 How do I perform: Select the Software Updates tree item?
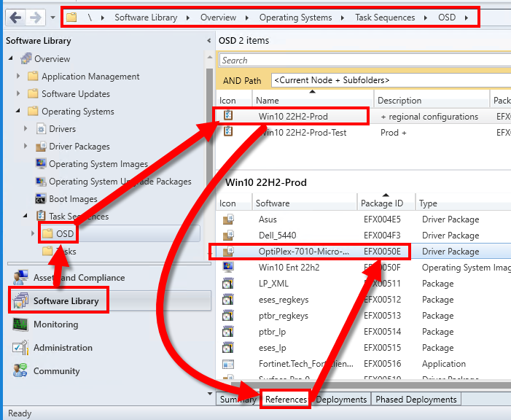(76, 94)
